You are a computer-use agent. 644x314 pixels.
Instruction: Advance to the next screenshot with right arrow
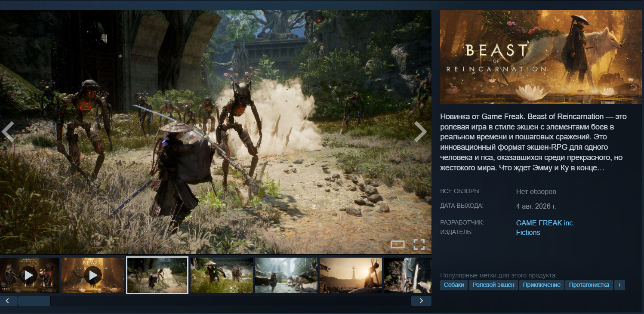420,132
